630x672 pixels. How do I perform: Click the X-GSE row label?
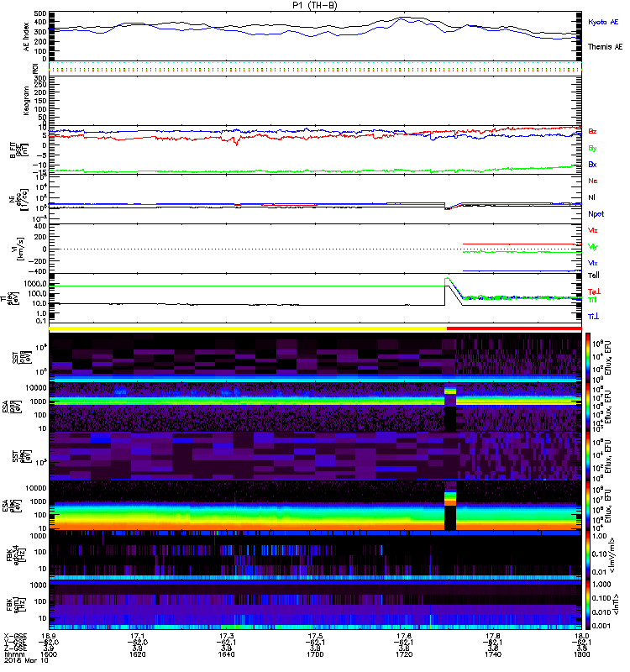(15, 636)
